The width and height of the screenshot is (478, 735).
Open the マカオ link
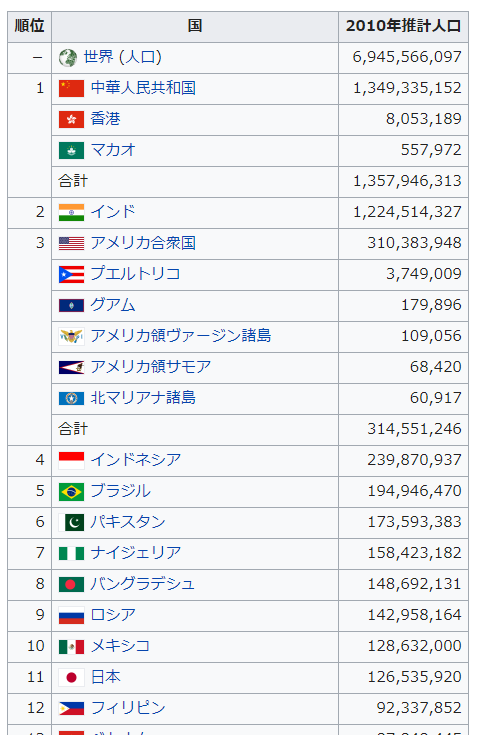(113, 150)
